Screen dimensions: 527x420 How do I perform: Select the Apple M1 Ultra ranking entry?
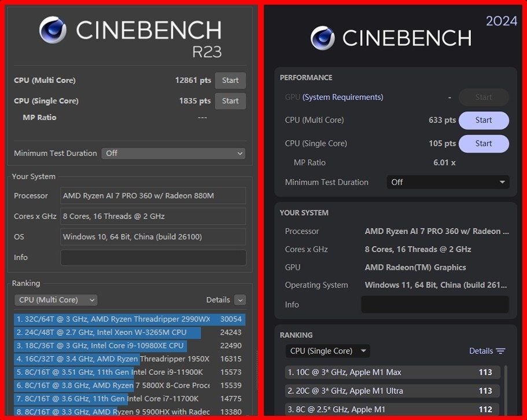(392, 391)
